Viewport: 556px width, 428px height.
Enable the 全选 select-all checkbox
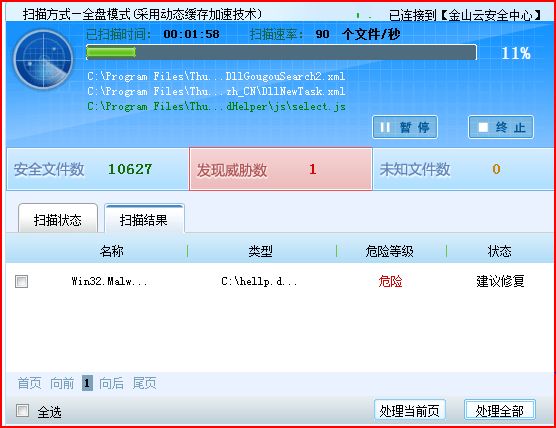(x=22, y=411)
